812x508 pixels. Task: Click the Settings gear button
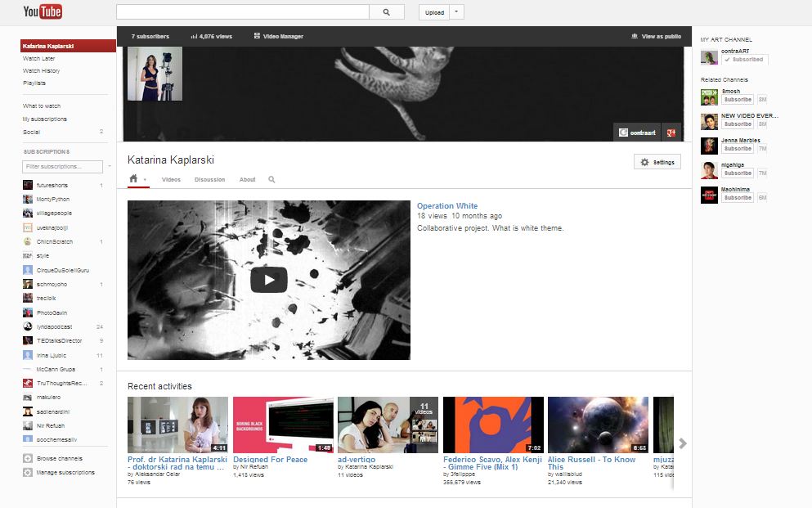(657, 162)
